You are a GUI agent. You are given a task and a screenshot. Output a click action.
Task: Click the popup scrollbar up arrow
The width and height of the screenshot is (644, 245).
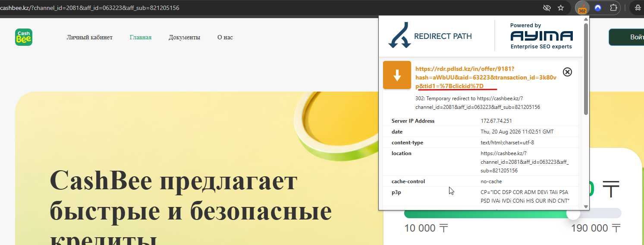586,19
